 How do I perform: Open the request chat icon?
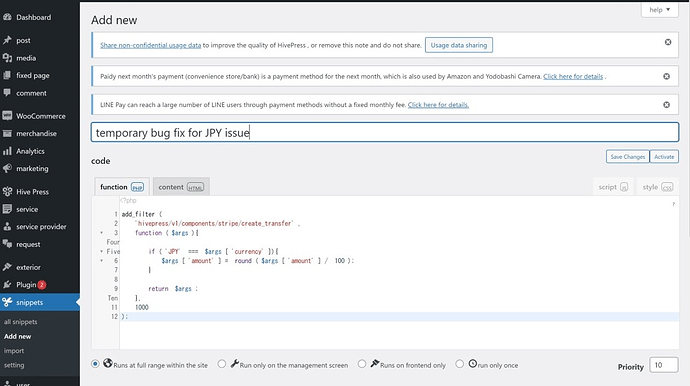click(x=7, y=244)
